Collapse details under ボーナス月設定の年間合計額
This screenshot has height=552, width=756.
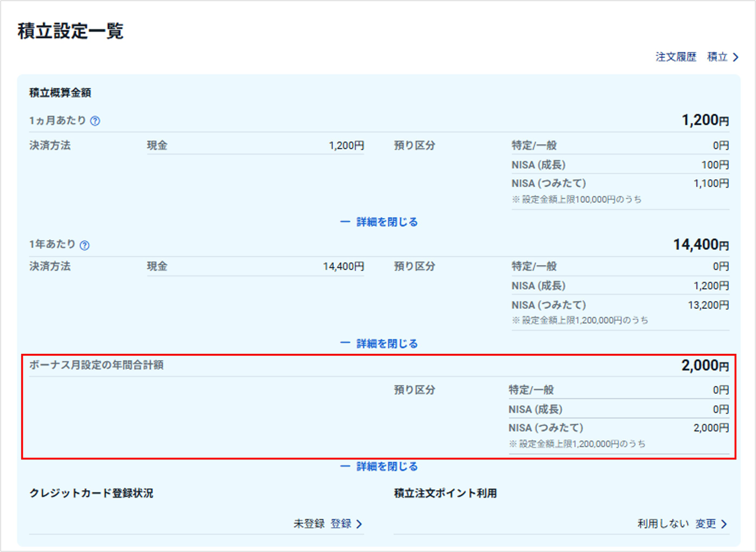pyautogui.click(x=379, y=467)
